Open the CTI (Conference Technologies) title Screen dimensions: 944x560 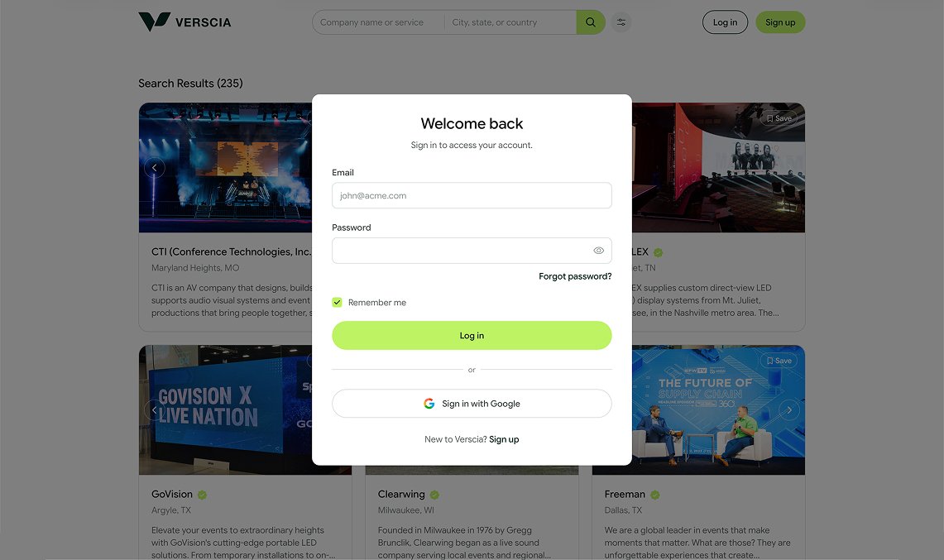click(x=232, y=251)
